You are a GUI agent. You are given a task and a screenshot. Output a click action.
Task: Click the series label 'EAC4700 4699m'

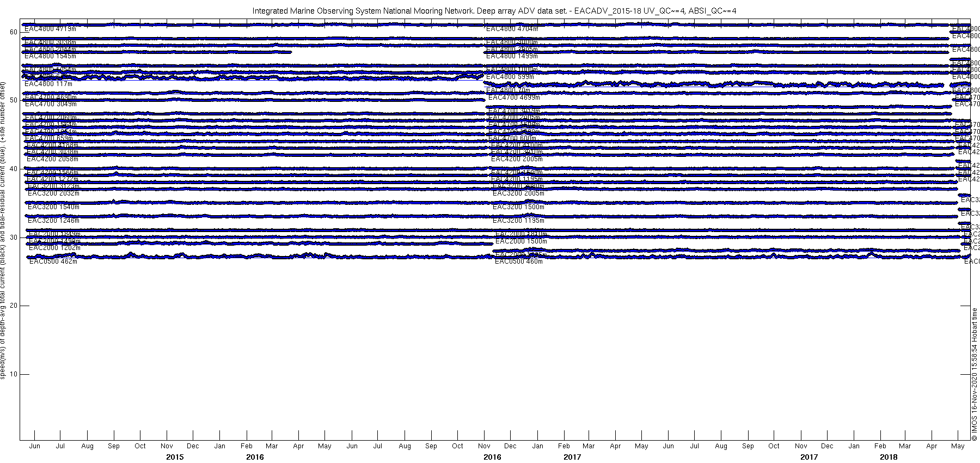[x=514, y=98]
